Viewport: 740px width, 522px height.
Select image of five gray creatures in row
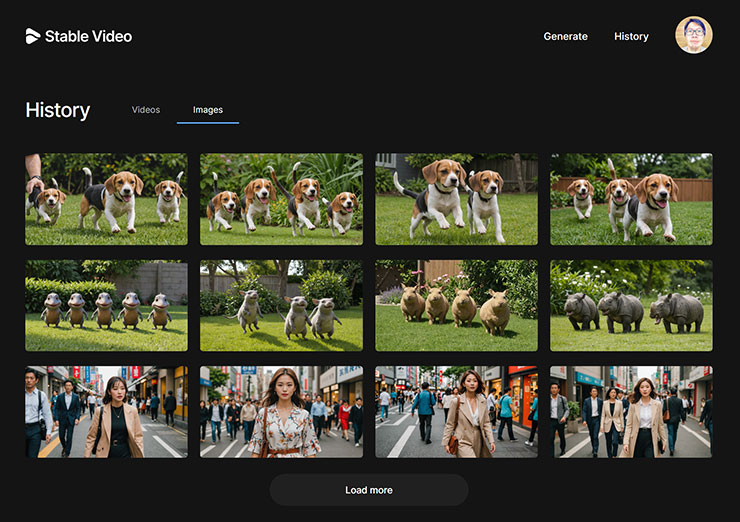[106, 306]
